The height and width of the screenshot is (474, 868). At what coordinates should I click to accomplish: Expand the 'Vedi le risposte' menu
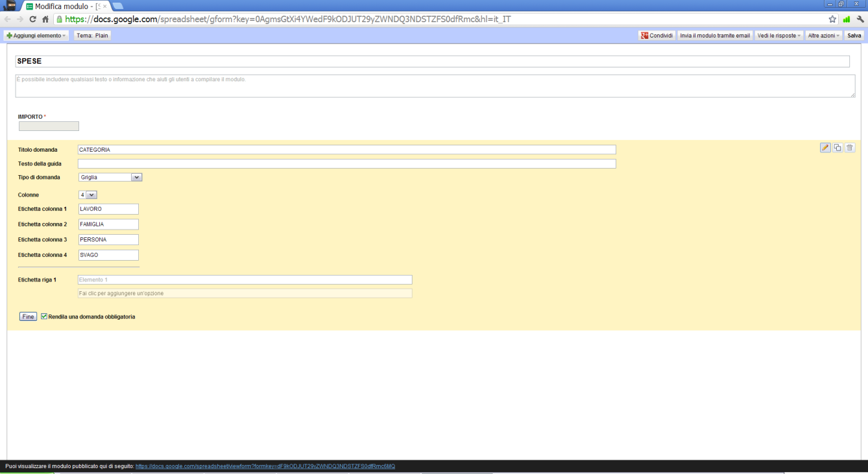tap(779, 36)
